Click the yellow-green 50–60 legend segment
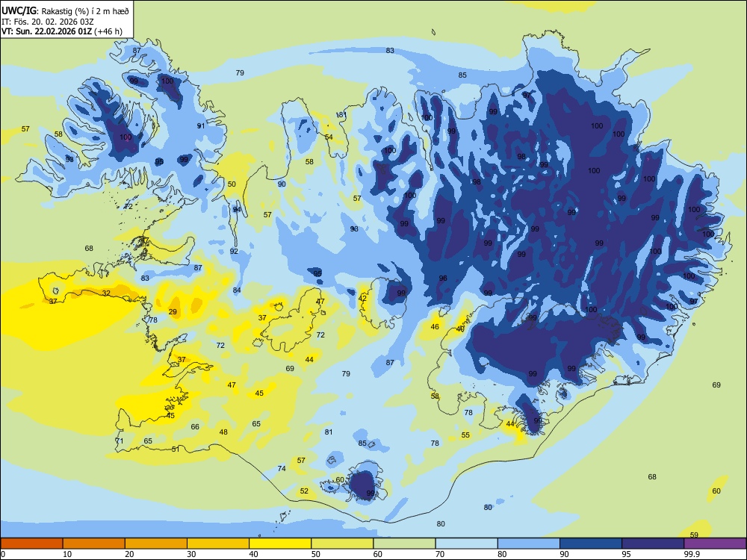The image size is (747, 560). point(342,544)
